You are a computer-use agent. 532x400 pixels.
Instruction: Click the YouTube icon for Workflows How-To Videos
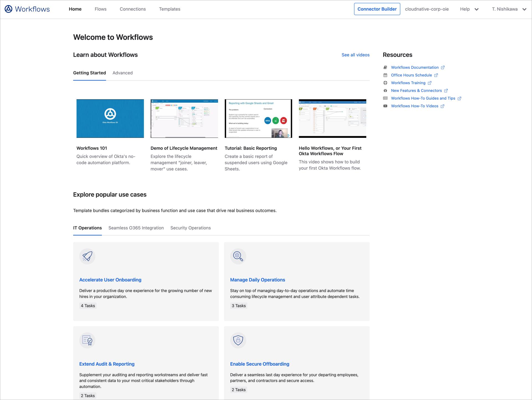point(385,106)
